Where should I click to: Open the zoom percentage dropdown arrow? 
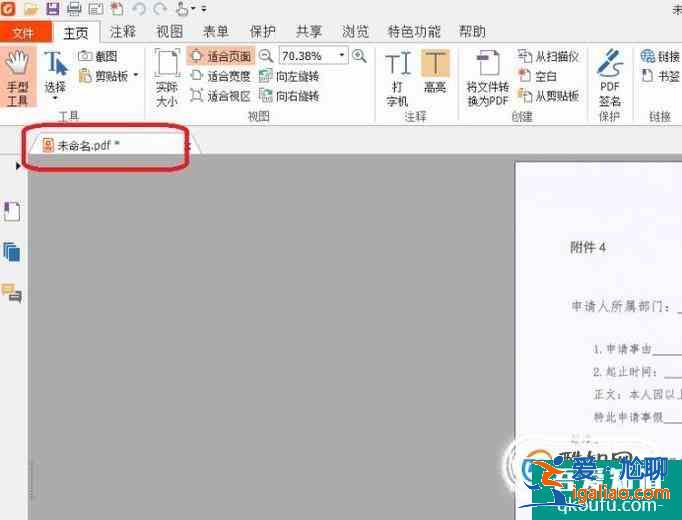coord(342,55)
